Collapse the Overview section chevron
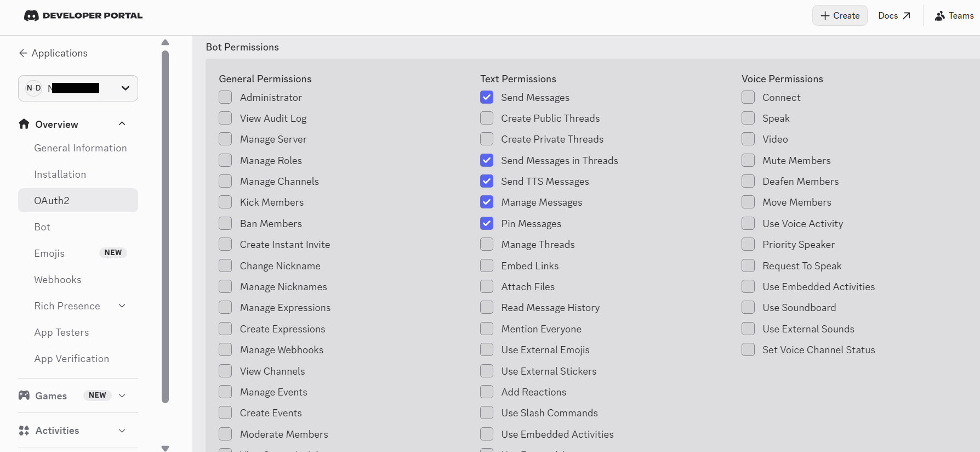The width and height of the screenshot is (980, 452). point(122,124)
